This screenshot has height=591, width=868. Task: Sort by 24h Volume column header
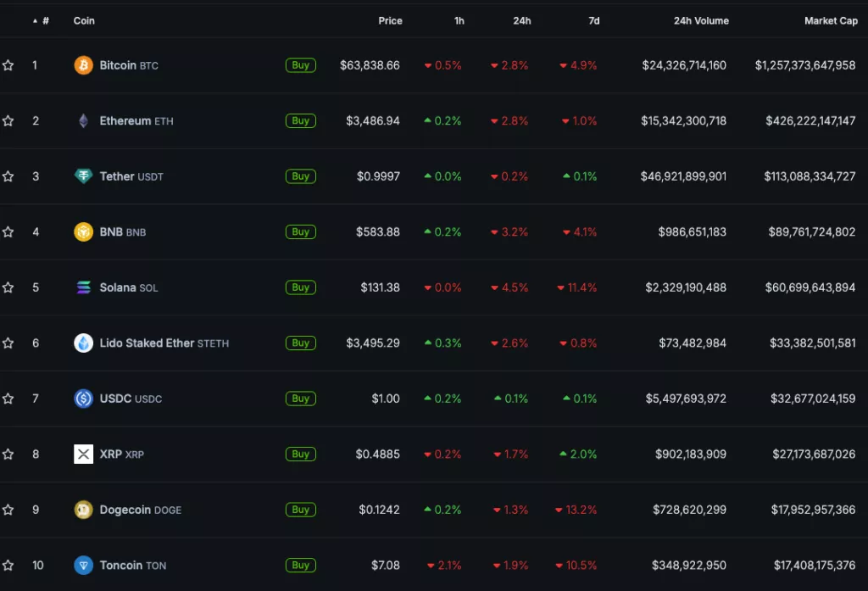701,20
